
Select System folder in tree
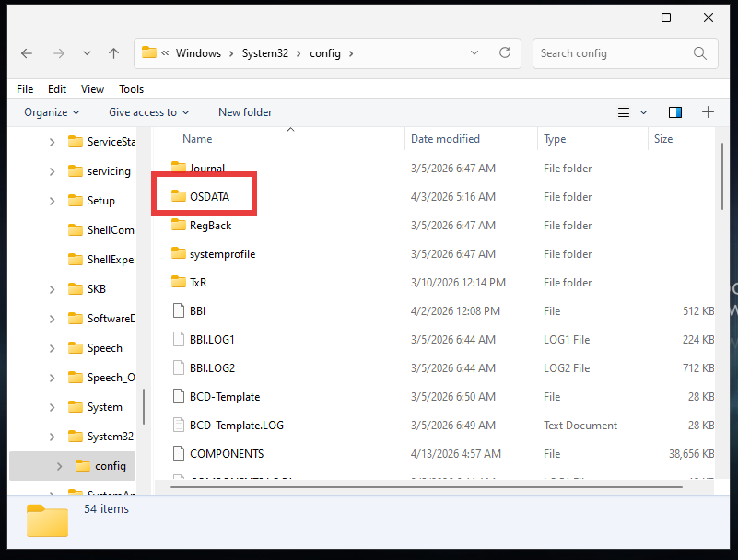coord(95,407)
